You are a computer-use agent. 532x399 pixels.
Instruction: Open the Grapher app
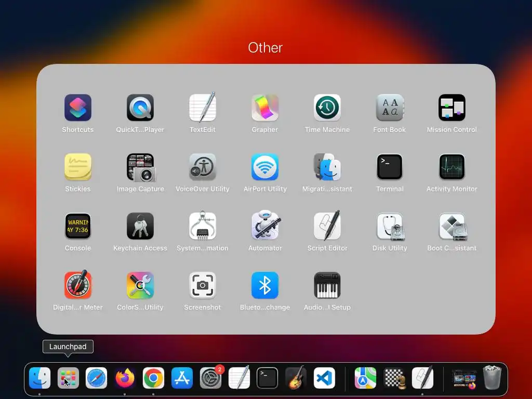pyautogui.click(x=265, y=108)
